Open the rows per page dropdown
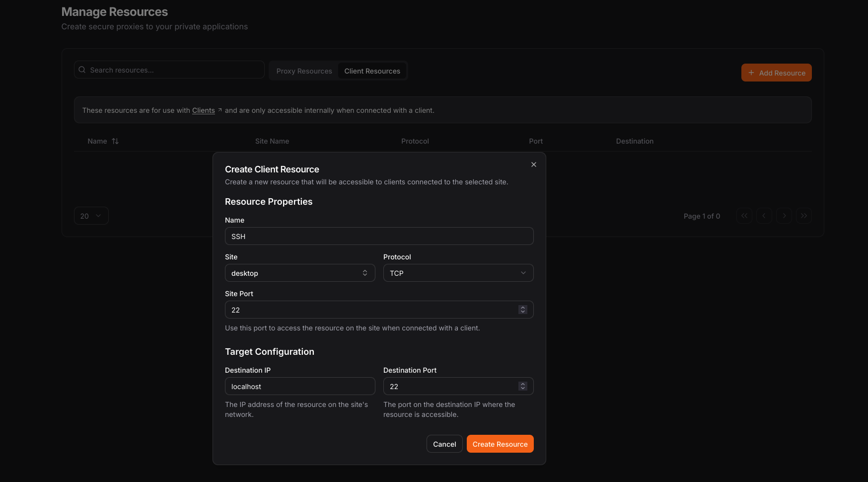This screenshot has width=868, height=482. (x=91, y=216)
